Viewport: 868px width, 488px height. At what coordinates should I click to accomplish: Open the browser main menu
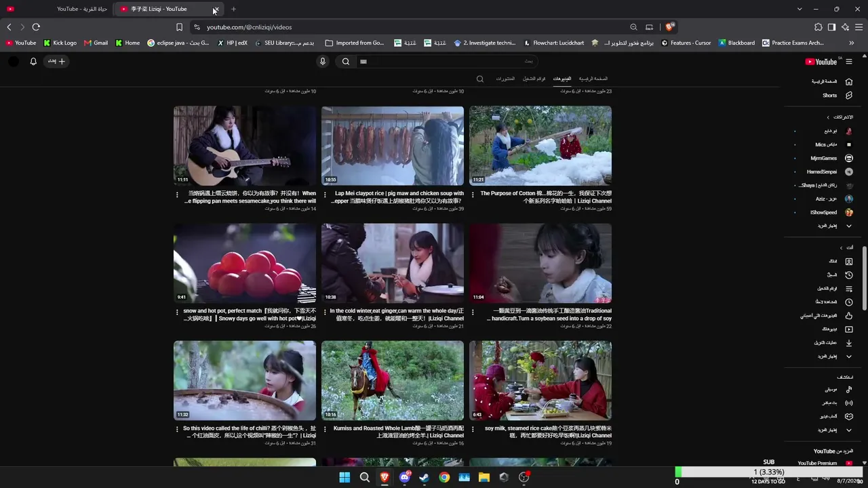pyautogui.click(x=859, y=27)
